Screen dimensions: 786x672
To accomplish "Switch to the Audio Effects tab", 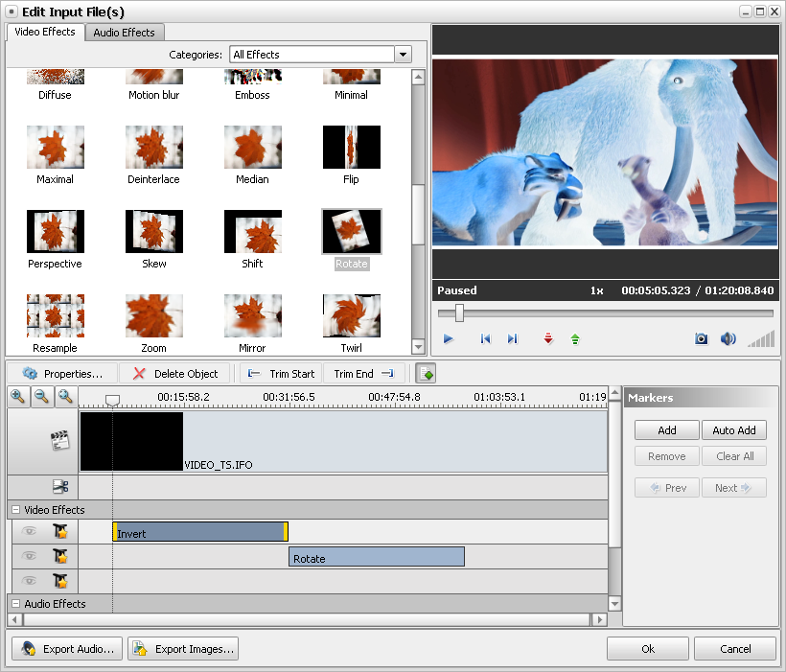I will click(x=124, y=33).
